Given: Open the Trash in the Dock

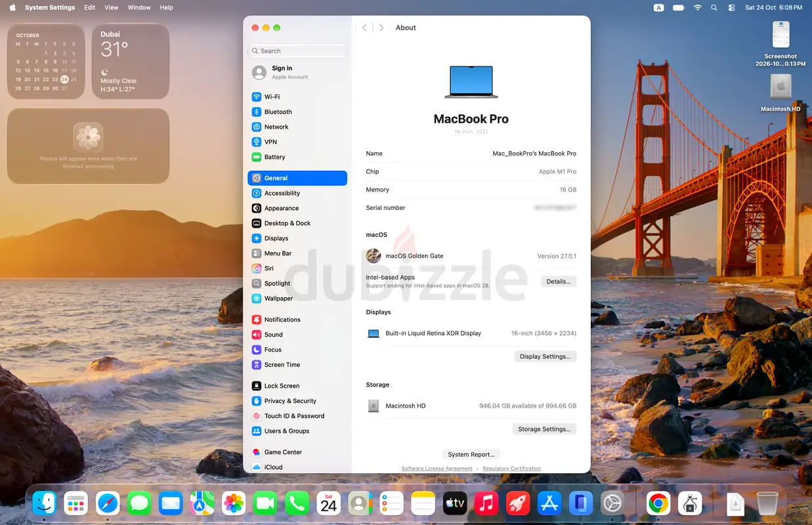Looking at the screenshot, I should coord(767,503).
